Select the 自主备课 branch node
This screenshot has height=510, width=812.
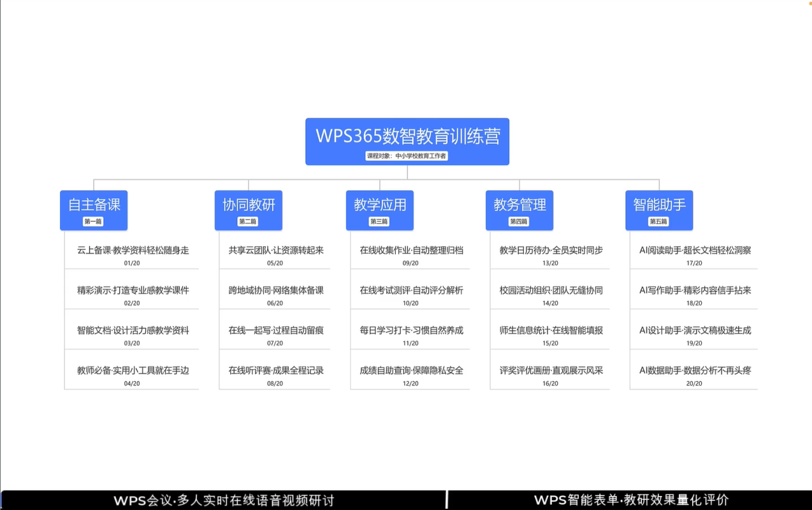[94, 205]
